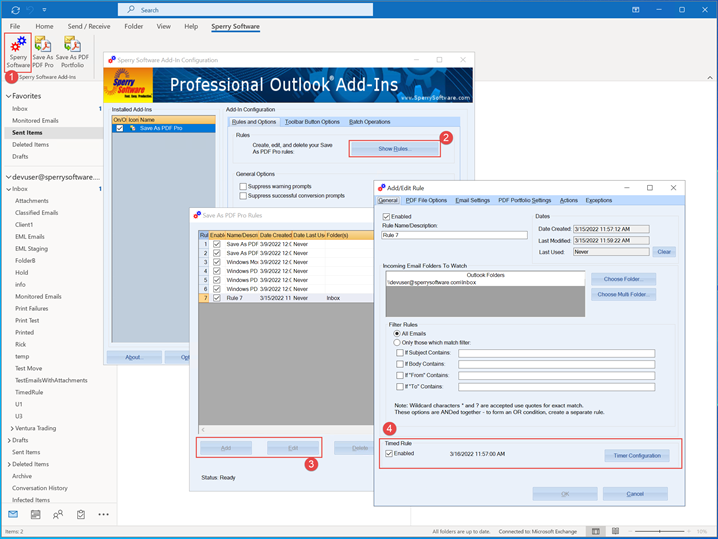
Task: Click the Save As PDF Pro add-in icon in list
Action: pyautogui.click(x=133, y=128)
